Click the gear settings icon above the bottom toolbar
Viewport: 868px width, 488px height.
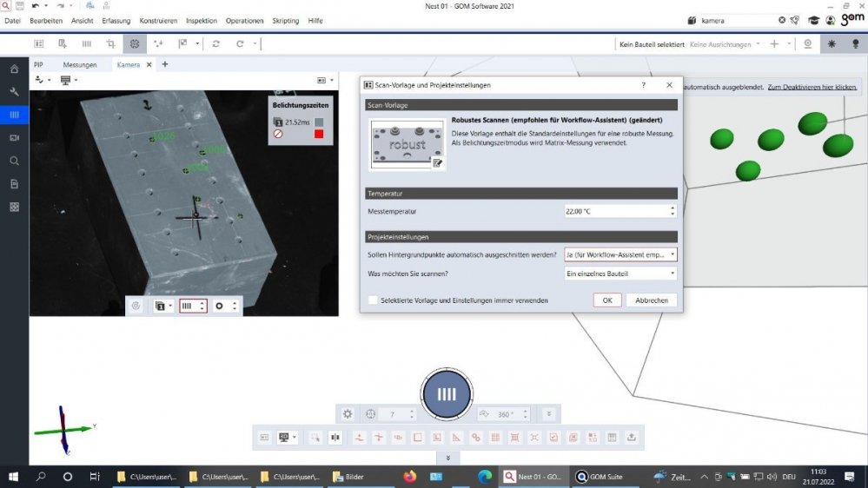(348, 414)
